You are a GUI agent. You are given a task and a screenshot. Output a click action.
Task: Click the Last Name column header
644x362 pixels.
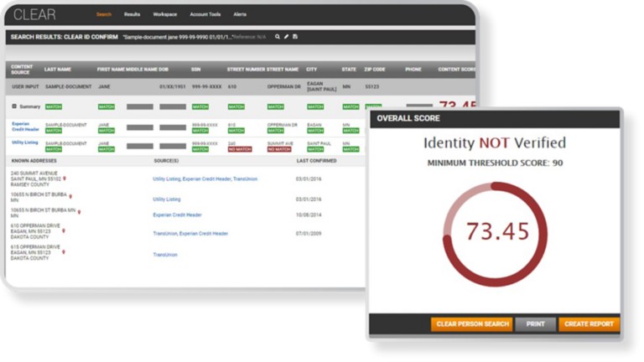point(58,70)
